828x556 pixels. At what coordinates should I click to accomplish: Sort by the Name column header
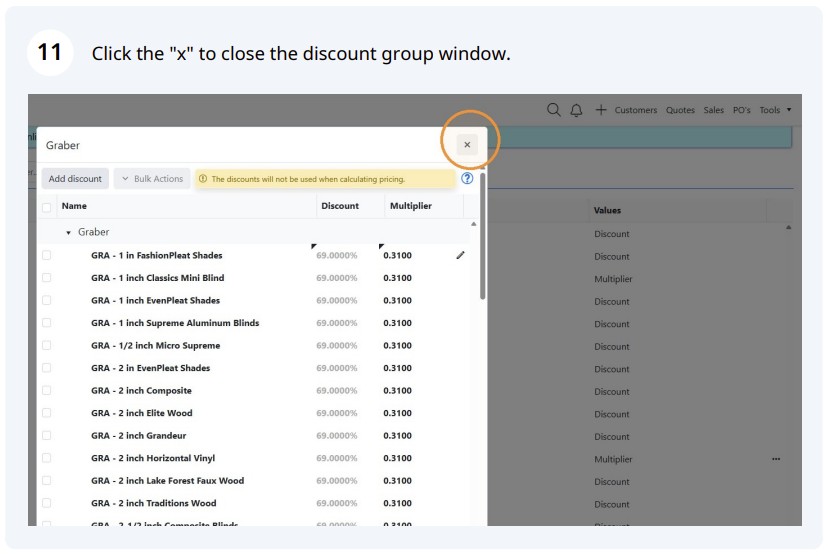(74, 206)
